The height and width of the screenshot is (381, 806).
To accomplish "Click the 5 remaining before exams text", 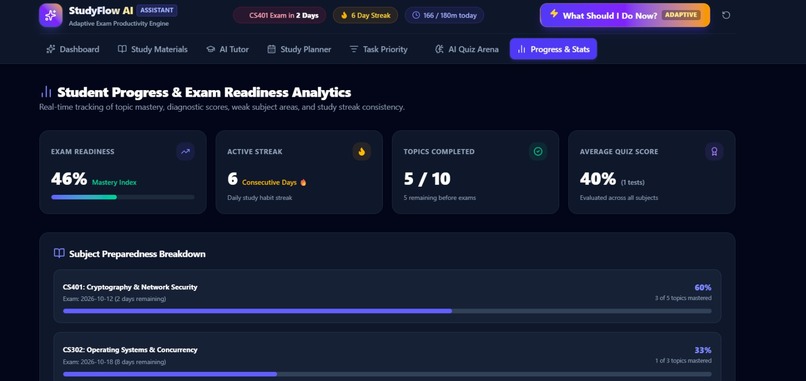I will (x=439, y=198).
